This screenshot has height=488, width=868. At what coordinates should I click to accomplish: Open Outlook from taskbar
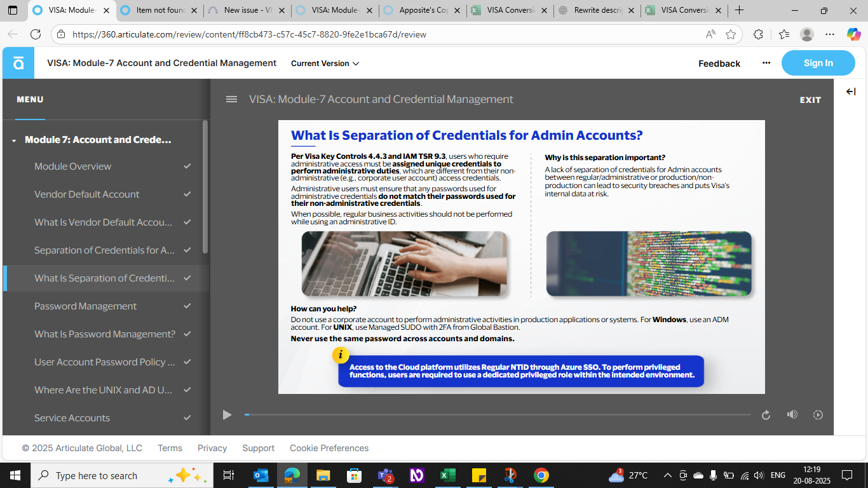pyautogui.click(x=261, y=475)
